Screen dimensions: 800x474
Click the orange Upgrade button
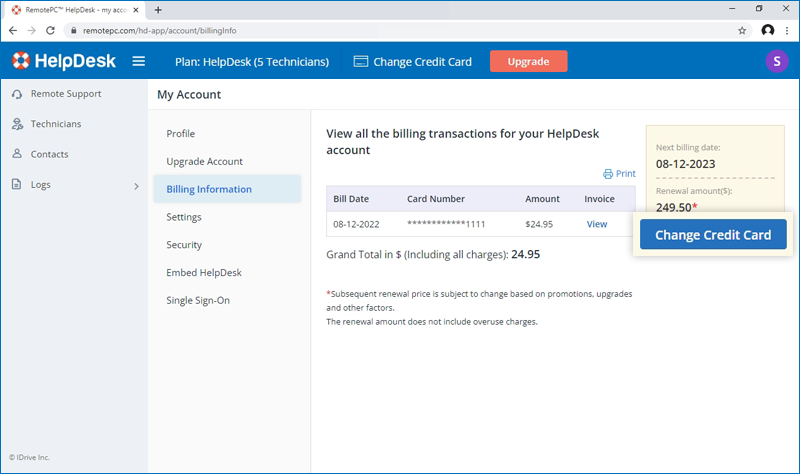click(x=529, y=61)
